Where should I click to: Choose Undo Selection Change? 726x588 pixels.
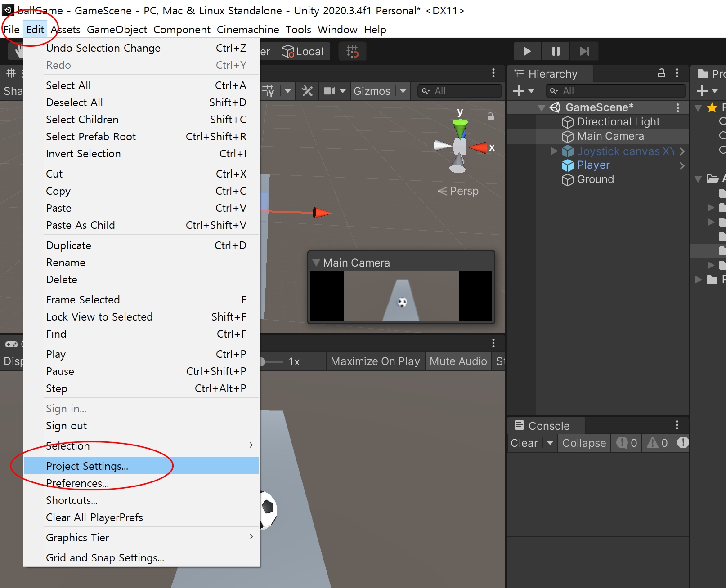141,48
